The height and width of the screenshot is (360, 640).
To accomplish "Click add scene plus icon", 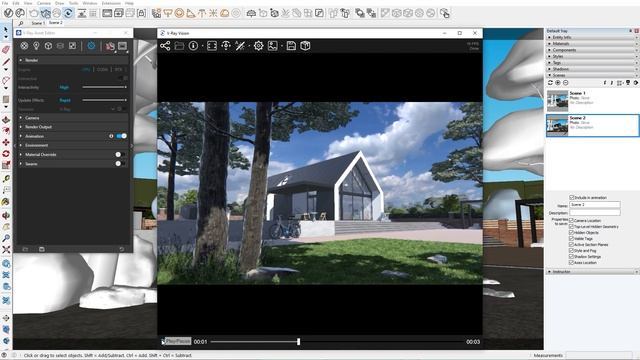I will pyautogui.click(x=558, y=82).
